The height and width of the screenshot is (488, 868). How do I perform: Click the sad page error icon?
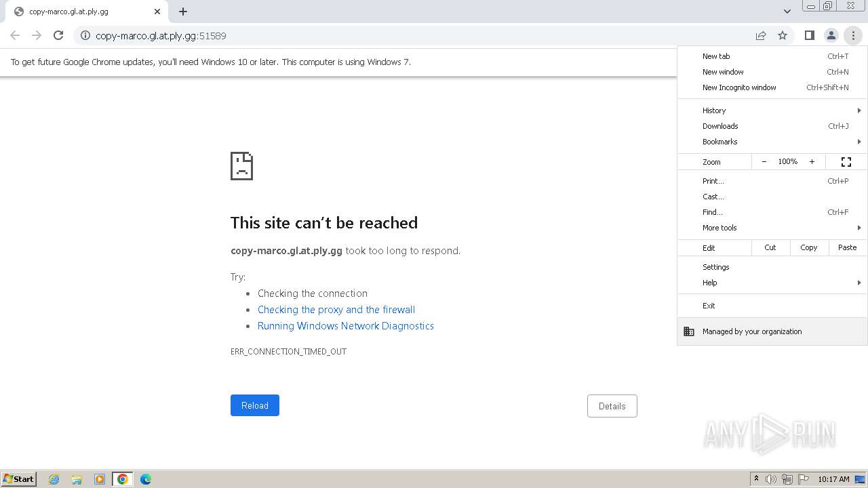[242, 166]
